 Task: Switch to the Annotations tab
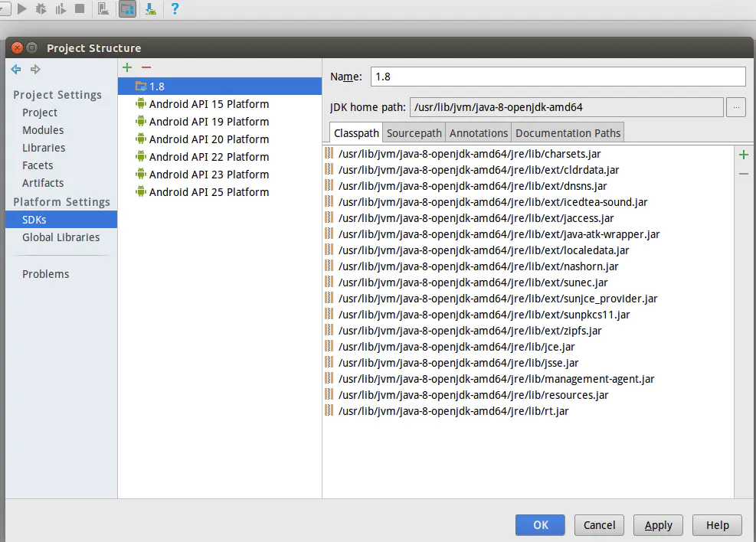click(479, 133)
